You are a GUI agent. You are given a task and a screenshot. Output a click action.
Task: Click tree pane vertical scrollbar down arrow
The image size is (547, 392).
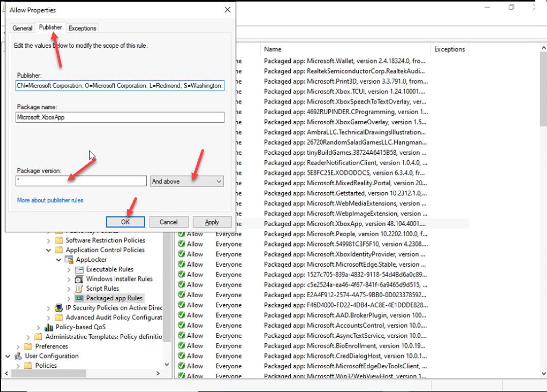167,365
